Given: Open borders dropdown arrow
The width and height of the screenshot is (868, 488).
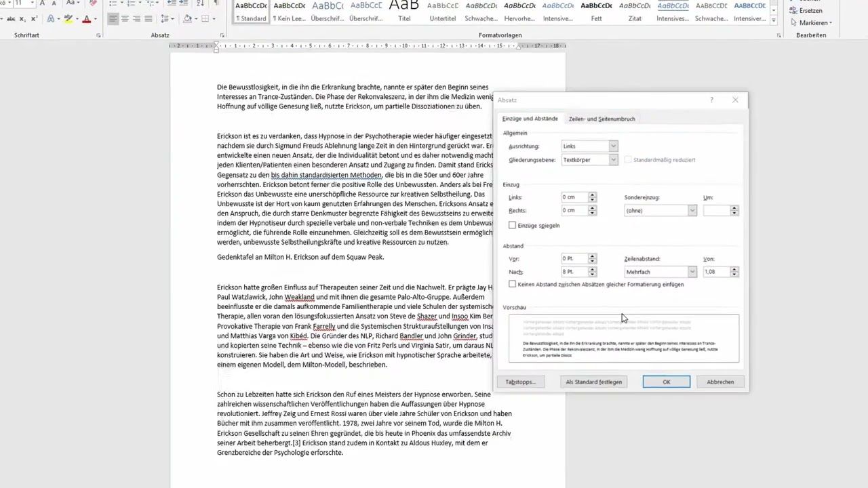Looking at the screenshot, I should 214,19.
